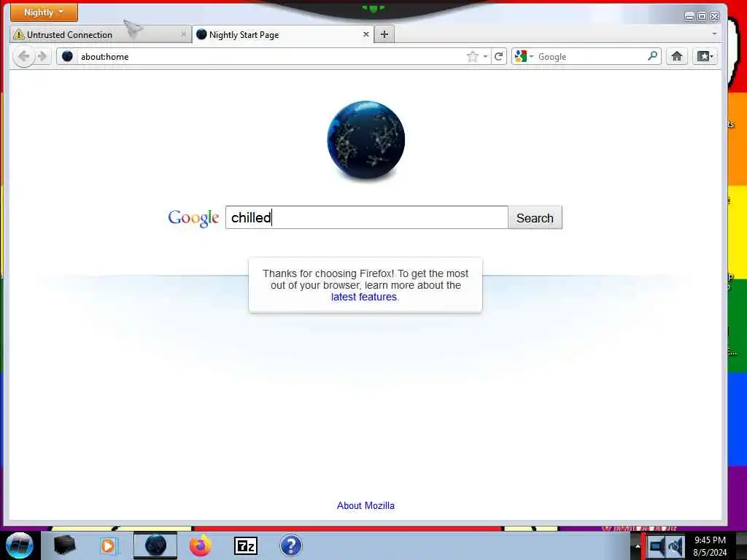This screenshot has height=560, width=747.
Task: Click the monitor tray icon
Action: point(657,546)
